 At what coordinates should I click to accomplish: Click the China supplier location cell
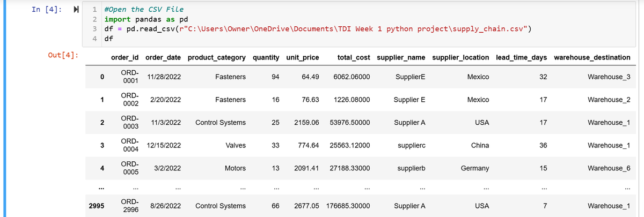point(480,145)
